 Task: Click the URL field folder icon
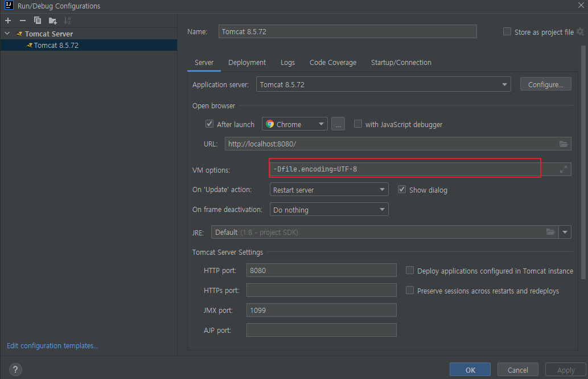point(564,144)
